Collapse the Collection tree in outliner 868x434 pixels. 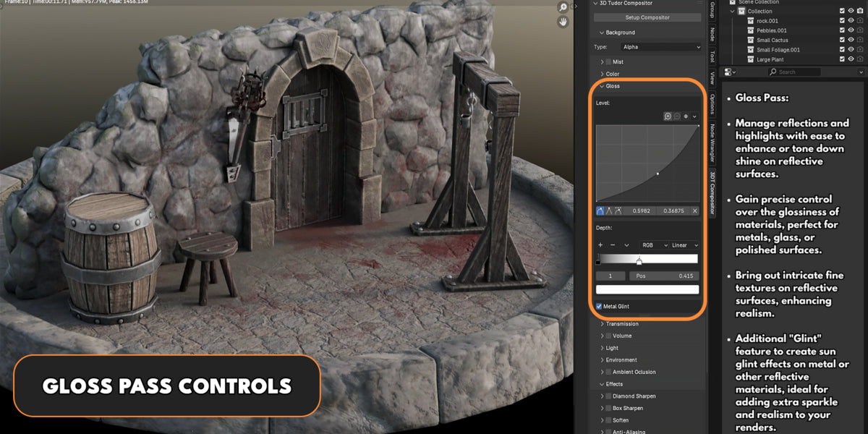(732, 12)
